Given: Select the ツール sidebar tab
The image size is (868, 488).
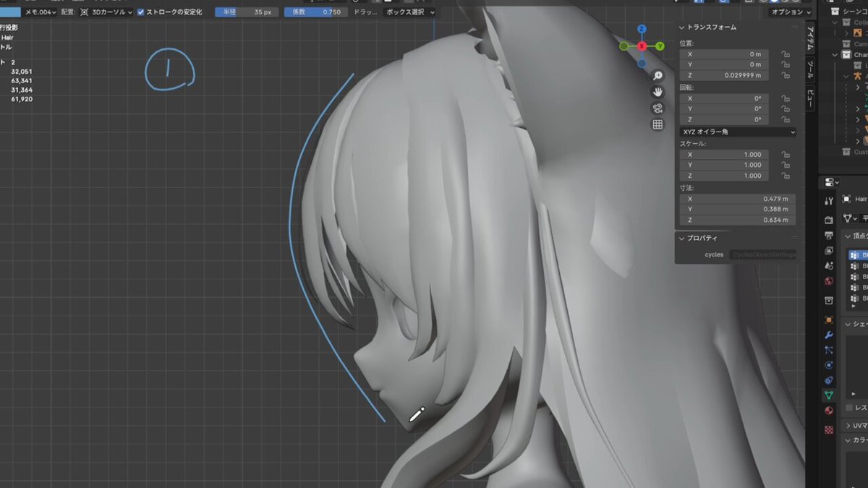Looking at the screenshot, I should coord(810,69).
